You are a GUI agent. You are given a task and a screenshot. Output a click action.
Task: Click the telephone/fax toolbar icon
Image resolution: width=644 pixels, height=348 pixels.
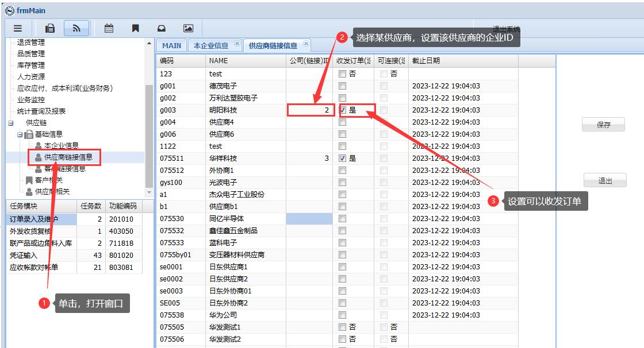coord(50,28)
